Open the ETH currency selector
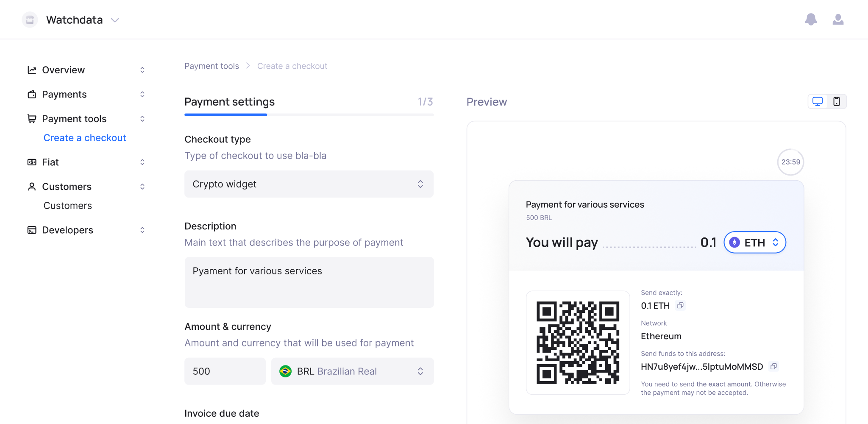This screenshot has width=868, height=424. pos(755,243)
